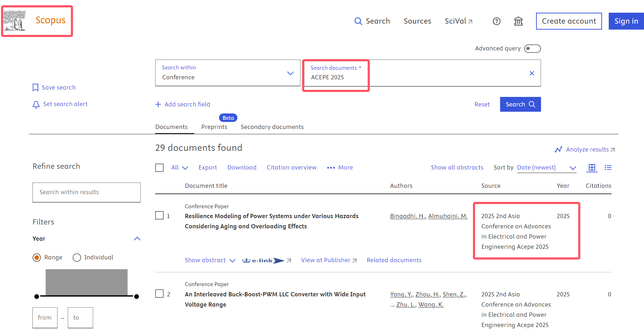Click the three-dots More icon

[x=331, y=168]
